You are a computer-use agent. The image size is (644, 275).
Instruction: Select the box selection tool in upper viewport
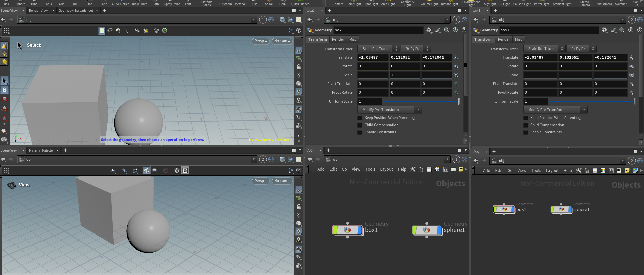102,31
